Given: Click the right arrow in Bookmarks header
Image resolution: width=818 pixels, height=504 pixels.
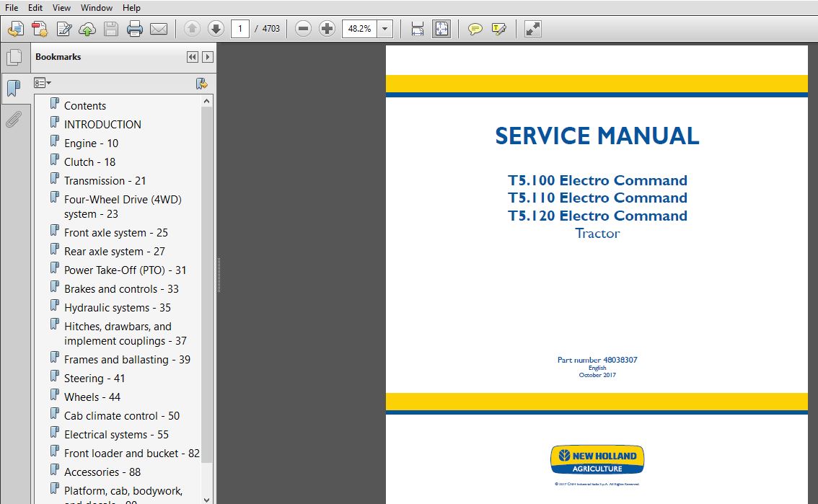Looking at the screenshot, I should (208, 57).
